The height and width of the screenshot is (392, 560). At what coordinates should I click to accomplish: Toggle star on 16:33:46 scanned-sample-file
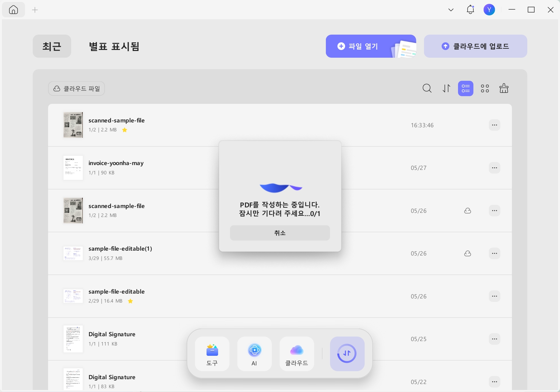point(125,130)
